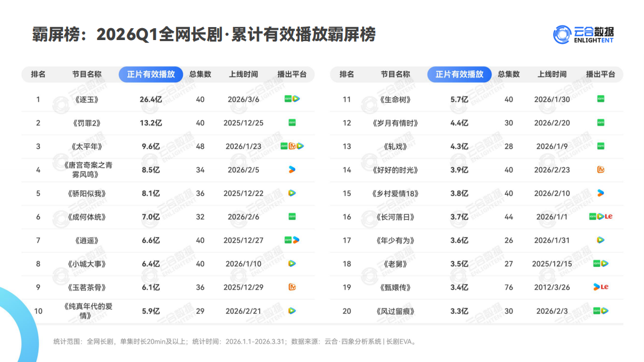
Task: Click the Tencent Video icon for 《年少有为》
Action: click(x=601, y=240)
